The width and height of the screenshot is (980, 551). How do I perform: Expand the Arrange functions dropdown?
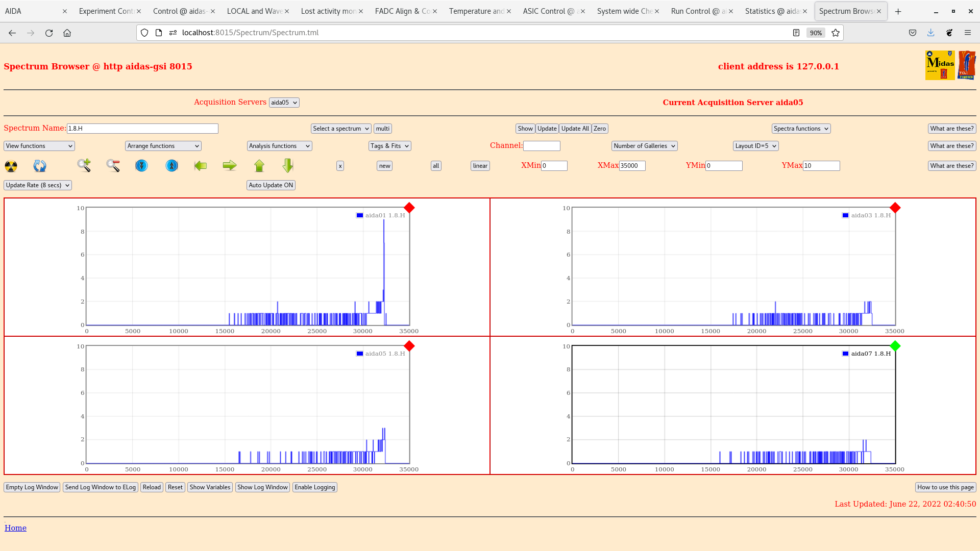[x=163, y=146]
